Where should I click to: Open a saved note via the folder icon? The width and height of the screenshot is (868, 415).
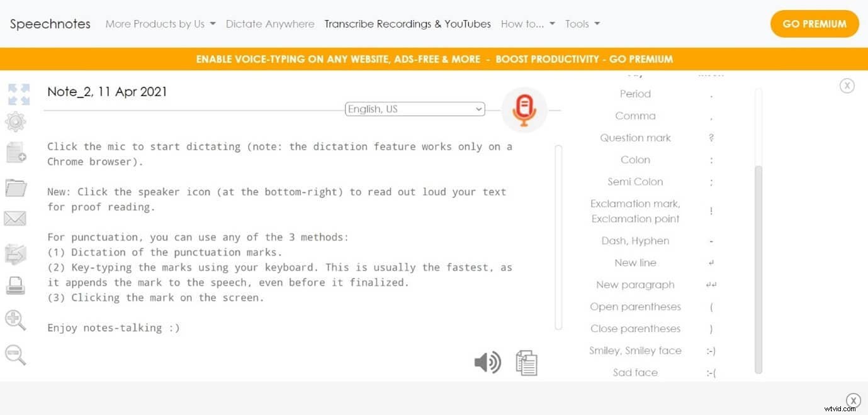point(16,187)
